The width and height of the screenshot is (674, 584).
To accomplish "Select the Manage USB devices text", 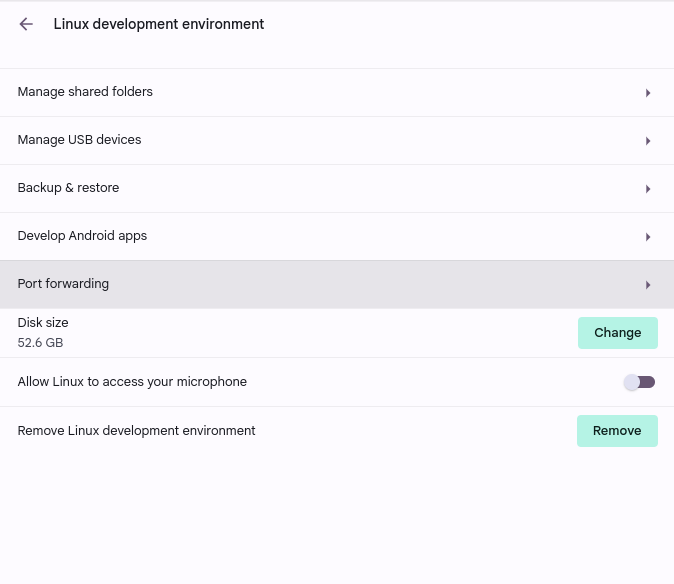I will [79, 140].
